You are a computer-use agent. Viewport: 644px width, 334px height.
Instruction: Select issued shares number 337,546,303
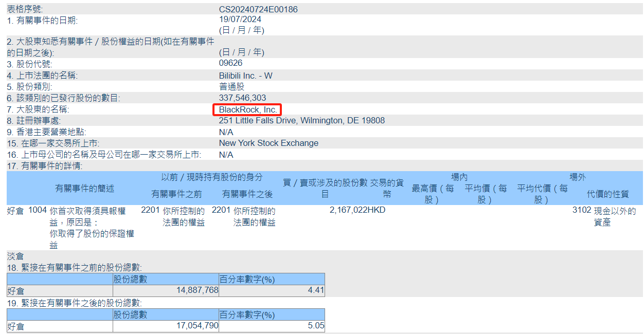coord(243,98)
